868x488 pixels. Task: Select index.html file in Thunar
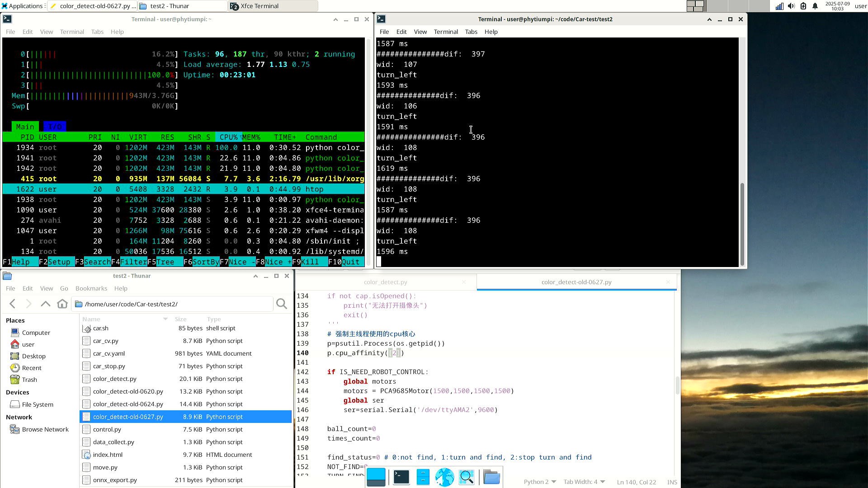click(185, 455)
